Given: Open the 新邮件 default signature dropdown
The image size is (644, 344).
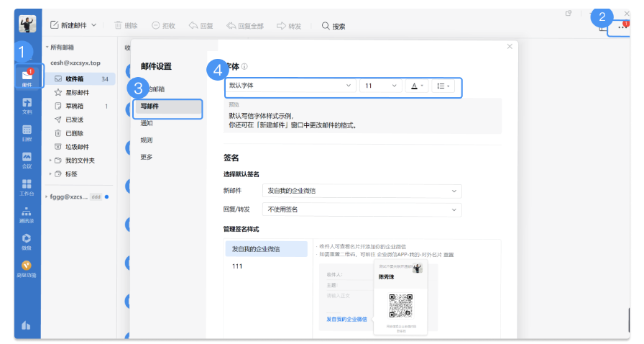Looking at the screenshot, I should point(361,191).
